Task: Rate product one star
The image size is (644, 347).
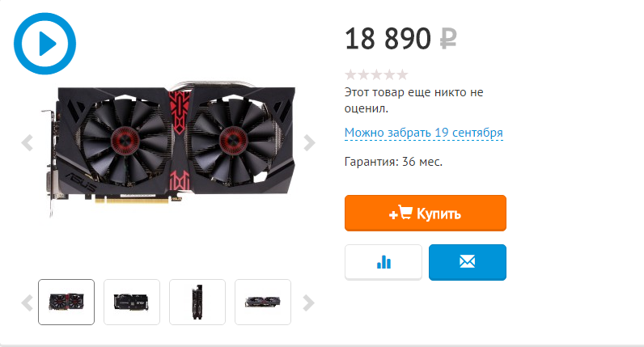Action: point(351,74)
